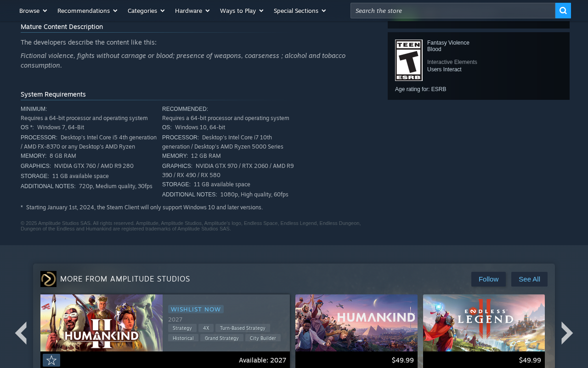
Task: Click the Windows 10, 64-bit OS text
Action: click(x=200, y=127)
